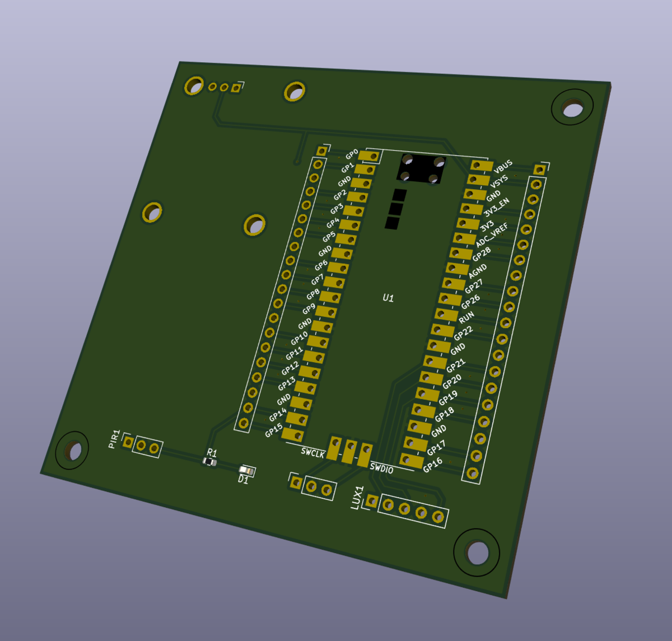Click the U1 reference label on the board
The height and width of the screenshot is (641, 672).
point(388,298)
